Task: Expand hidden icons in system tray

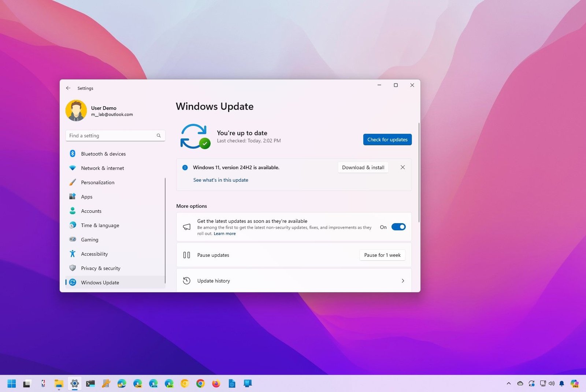Action: tap(509, 383)
